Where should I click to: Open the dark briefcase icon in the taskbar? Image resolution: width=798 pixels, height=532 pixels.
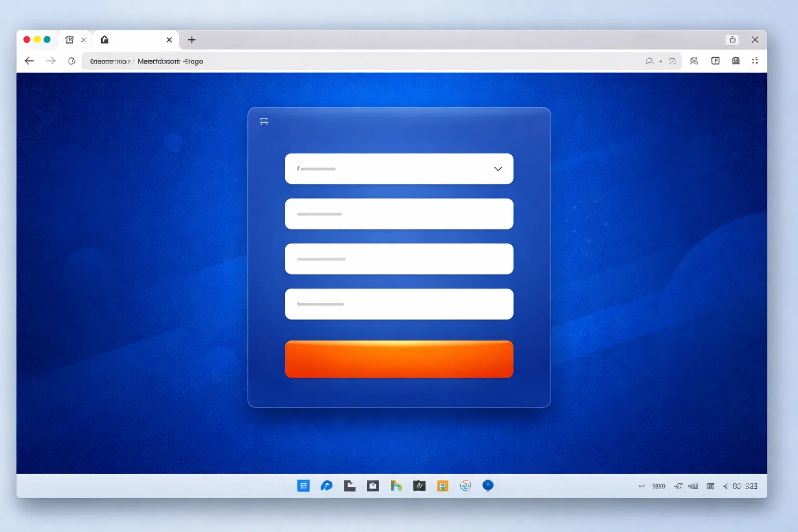point(419,486)
